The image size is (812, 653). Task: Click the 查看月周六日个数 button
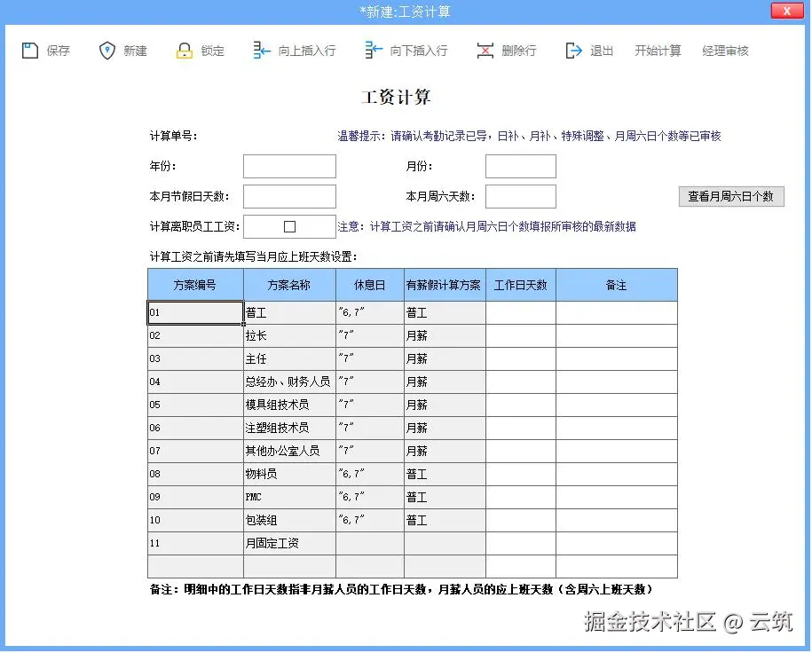pyautogui.click(x=730, y=196)
